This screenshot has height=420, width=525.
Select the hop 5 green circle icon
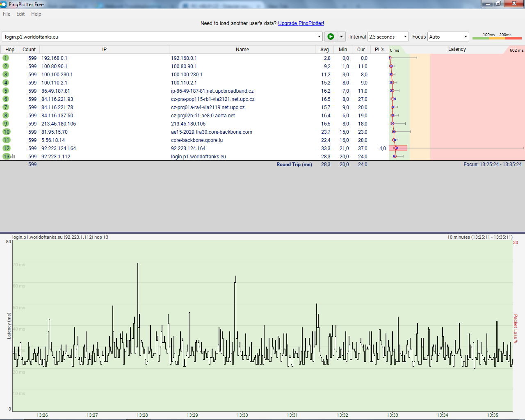point(6,91)
